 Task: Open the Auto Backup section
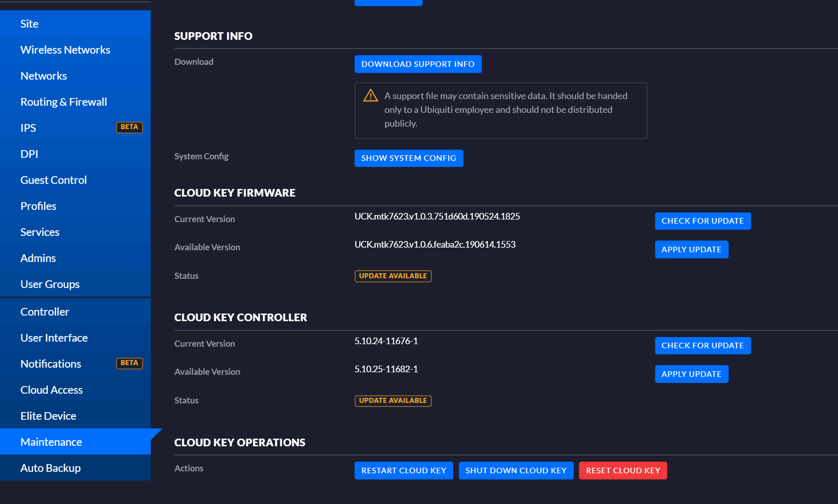pyautogui.click(x=50, y=468)
